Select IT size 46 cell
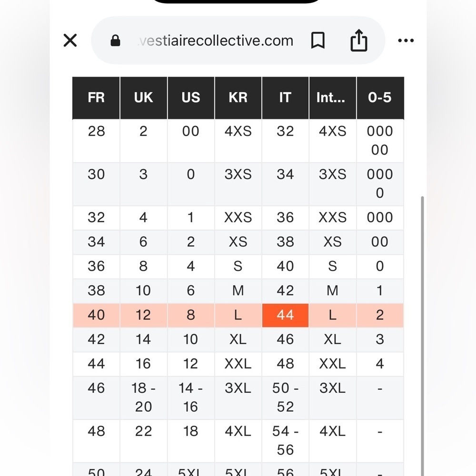The width and height of the screenshot is (476, 476). pyautogui.click(x=285, y=339)
